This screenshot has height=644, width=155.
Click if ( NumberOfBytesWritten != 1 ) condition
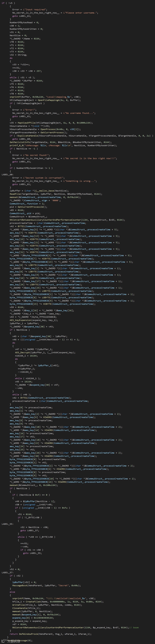pyautogui.click(x=31, y=169)
